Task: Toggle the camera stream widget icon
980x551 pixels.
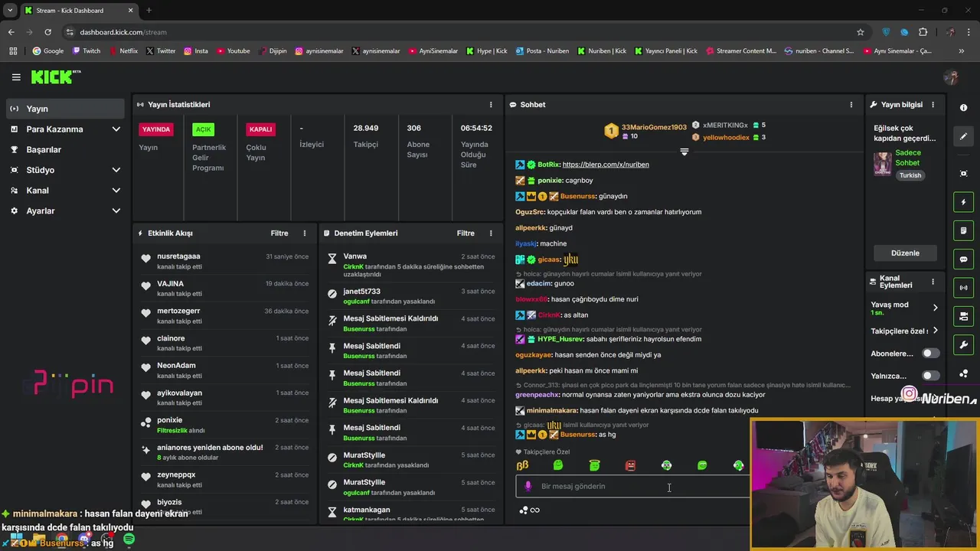Action: tap(963, 316)
